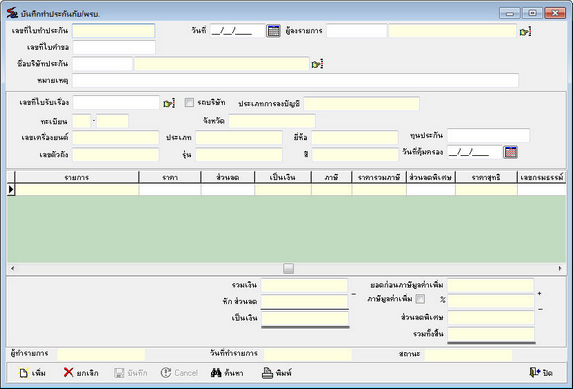The image size is (573, 389).
Task: Click the ภาษี column header
Action: pyautogui.click(x=331, y=177)
